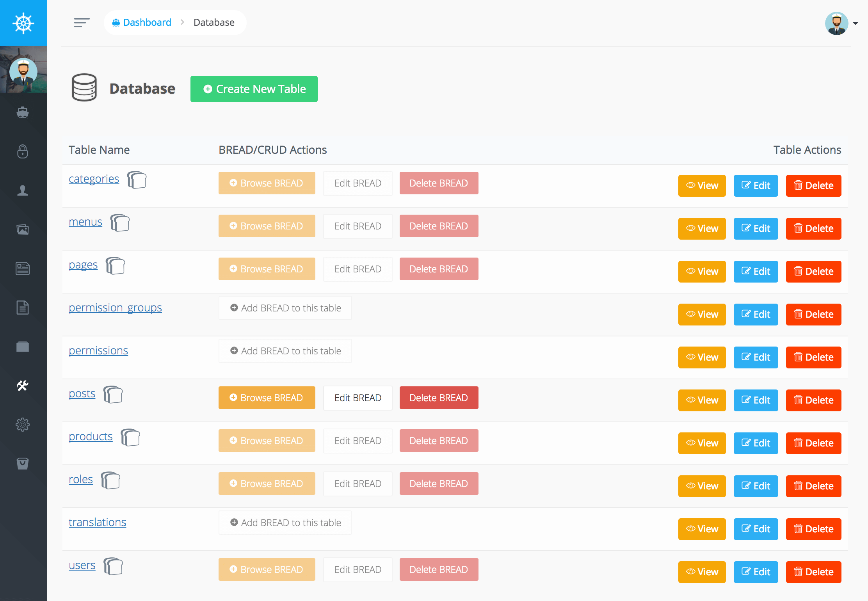Screen dimensions: 868x601
Task: Open the newspaper posts sidebar icon
Action: pos(23,268)
